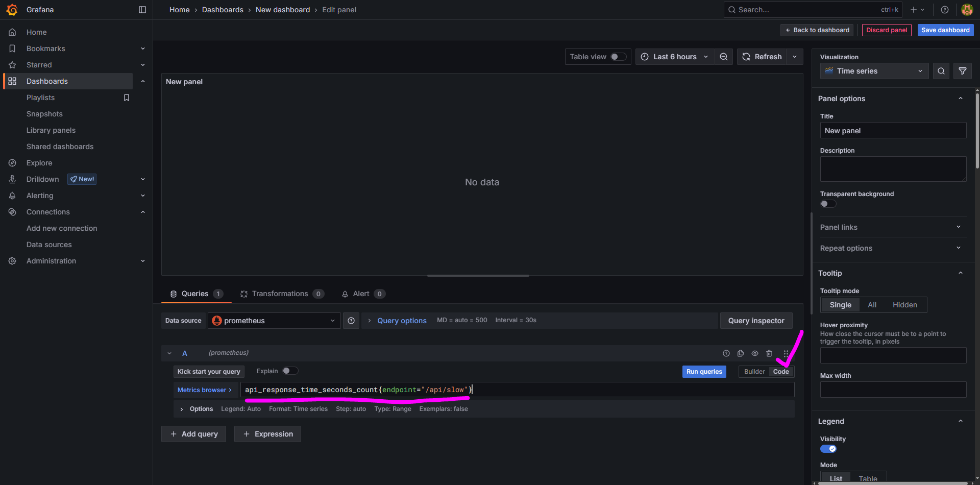Select the Single tooltip mode
Viewport: 980px width, 485px height.
pos(840,305)
